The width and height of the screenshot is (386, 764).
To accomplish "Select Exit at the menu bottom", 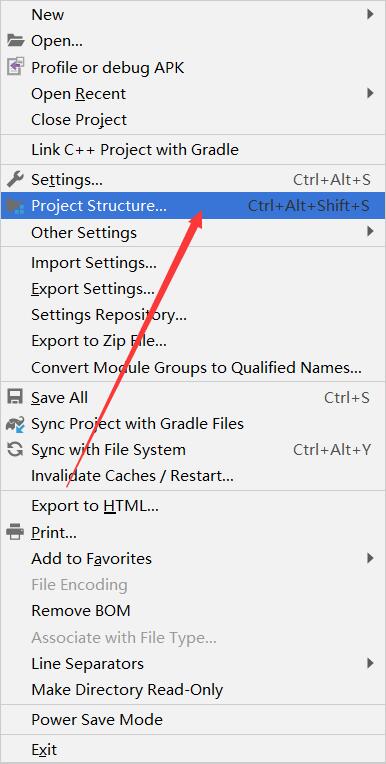I will (x=193, y=749).
